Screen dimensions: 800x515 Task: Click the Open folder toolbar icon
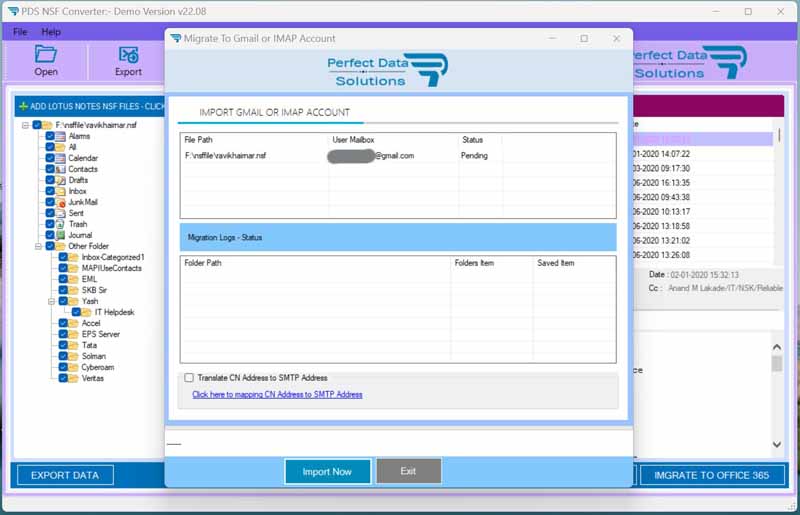45,54
